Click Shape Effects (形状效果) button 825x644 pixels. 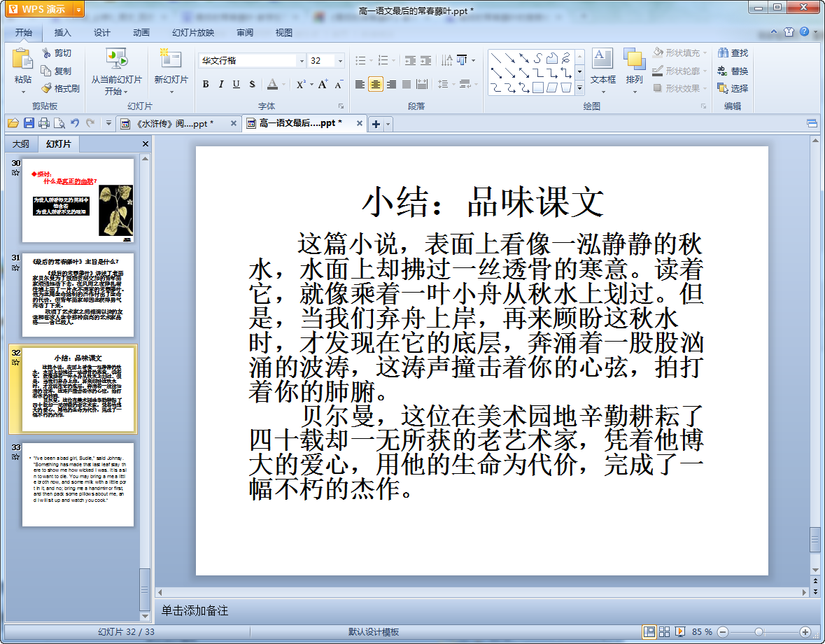(679, 88)
